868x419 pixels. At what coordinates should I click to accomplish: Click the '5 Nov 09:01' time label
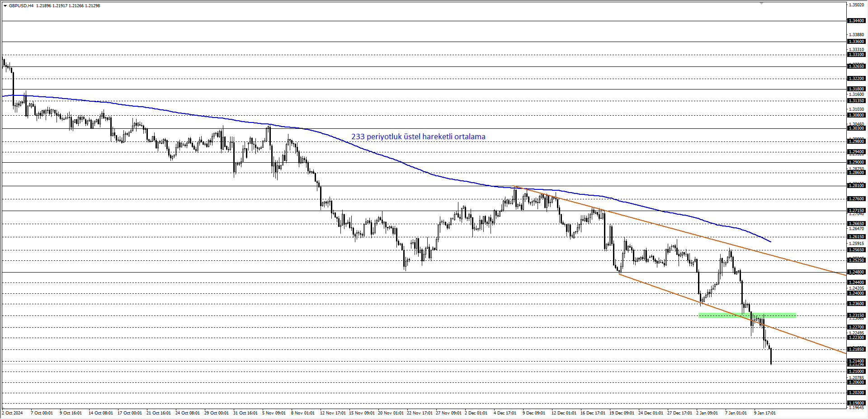point(274,413)
